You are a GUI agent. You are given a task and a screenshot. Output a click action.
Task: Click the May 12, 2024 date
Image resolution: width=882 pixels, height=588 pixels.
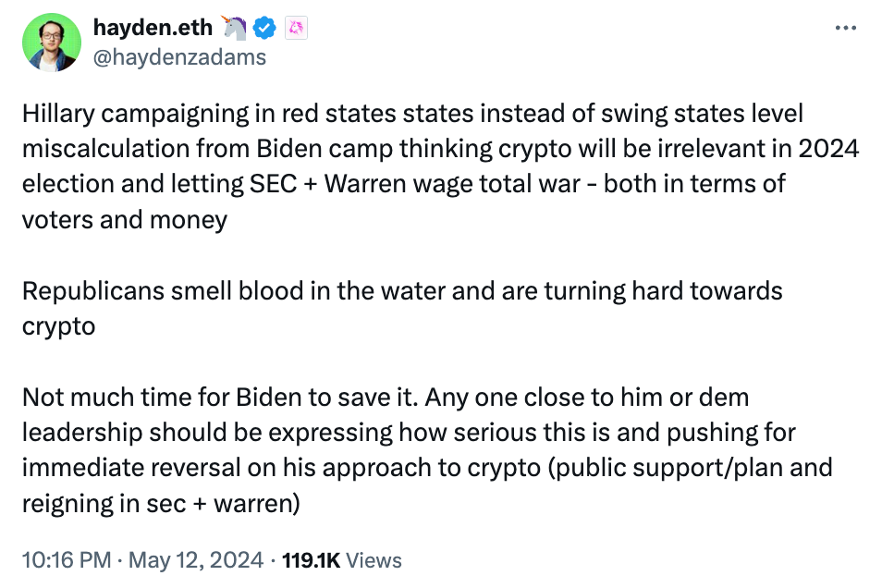coord(196,560)
